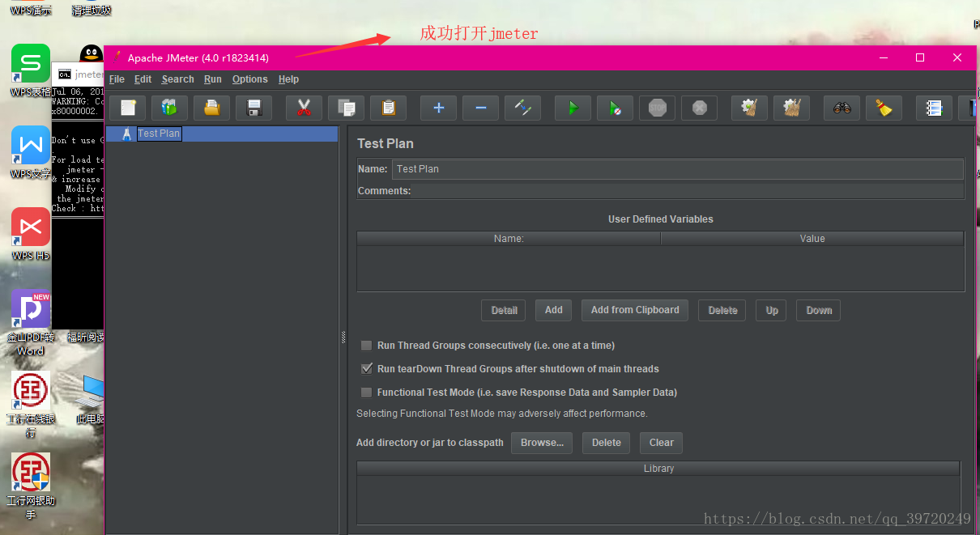The image size is (980, 535).
Task: Open the Templates toolbar icon
Action: click(x=169, y=108)
